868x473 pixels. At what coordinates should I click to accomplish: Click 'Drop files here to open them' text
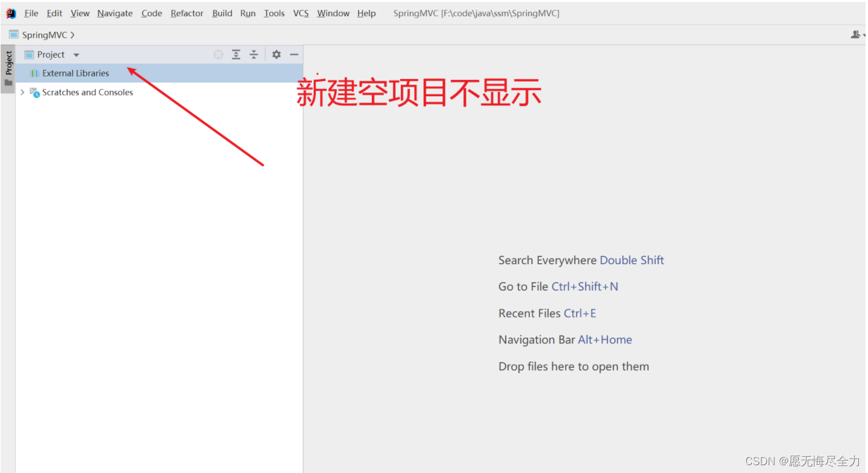[574, 366]
